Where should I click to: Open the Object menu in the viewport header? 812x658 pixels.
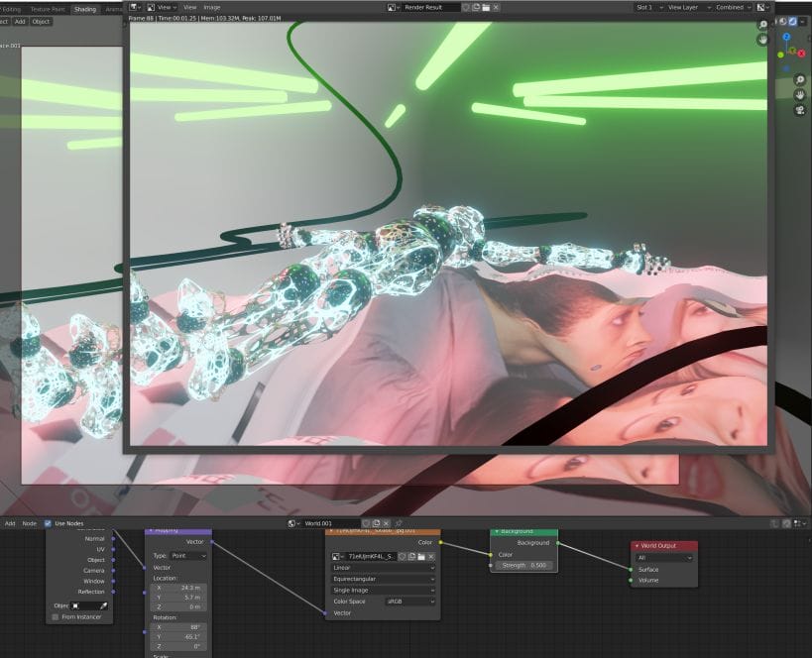[41, 21]
